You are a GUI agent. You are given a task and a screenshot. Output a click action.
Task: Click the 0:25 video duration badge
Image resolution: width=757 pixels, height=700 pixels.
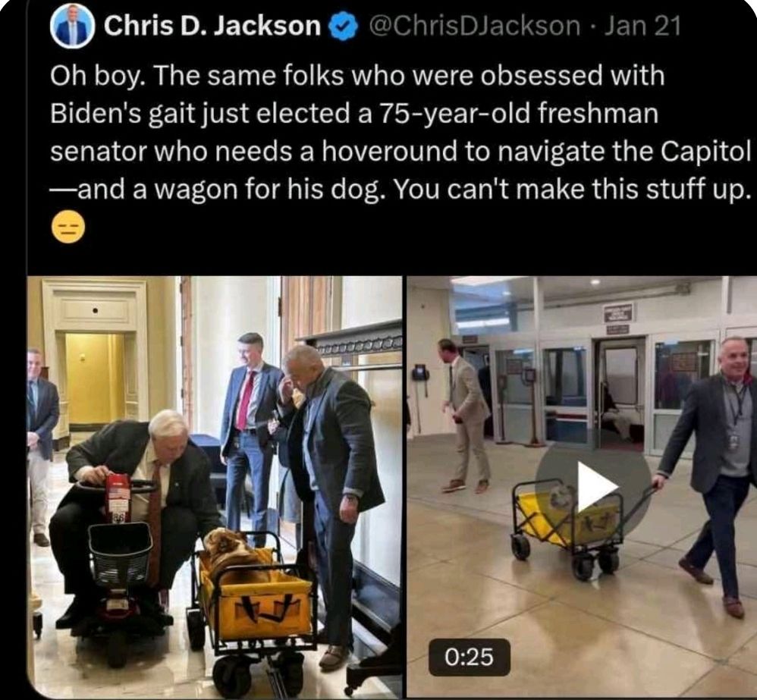tap(470, 657)
